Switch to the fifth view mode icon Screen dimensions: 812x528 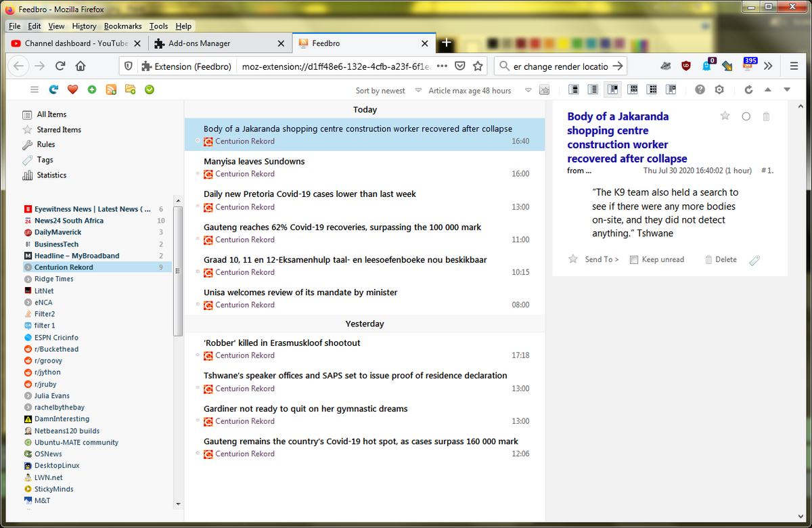[652, 89]
